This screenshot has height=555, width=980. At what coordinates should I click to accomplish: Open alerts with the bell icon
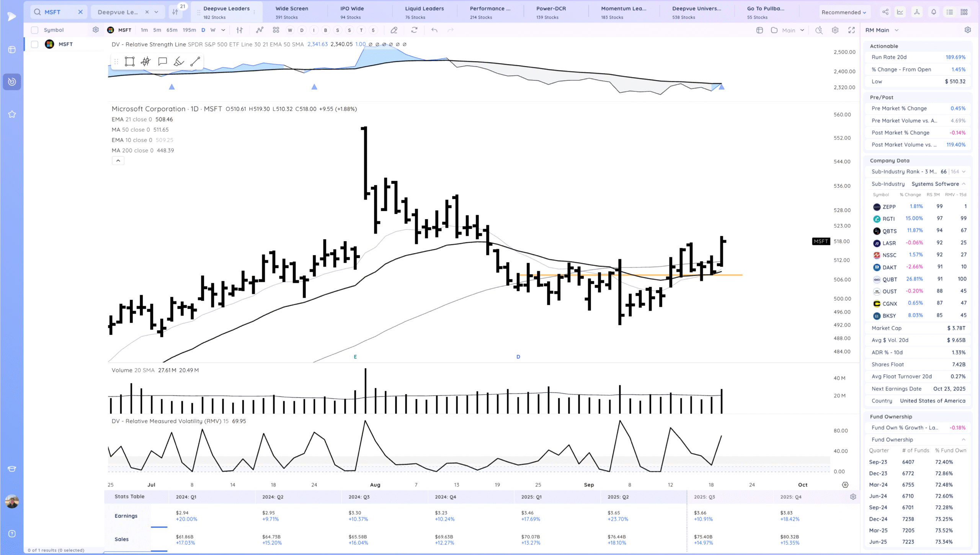pos(934,12)
